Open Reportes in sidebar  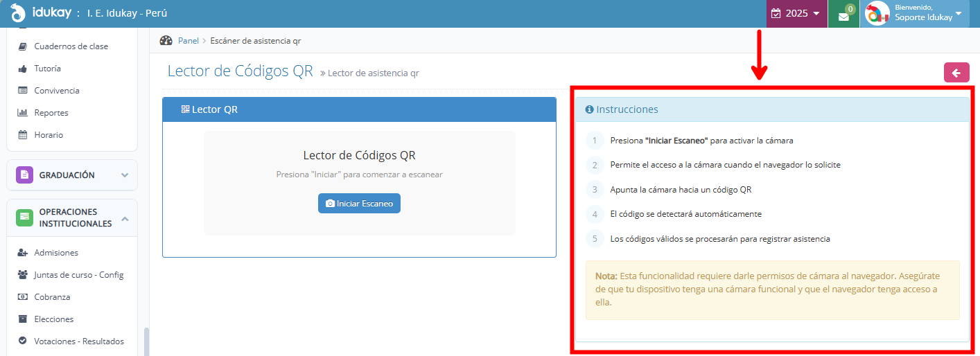(x=51, y=113)
